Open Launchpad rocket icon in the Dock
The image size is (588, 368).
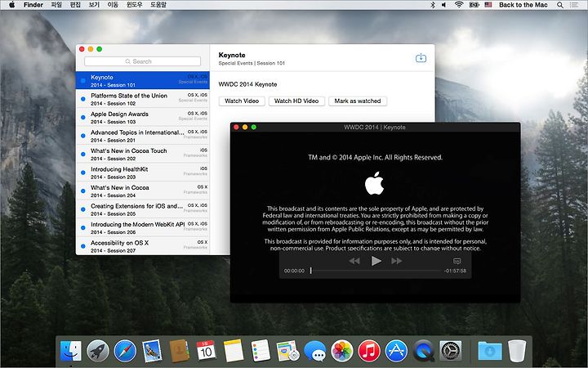98,351
